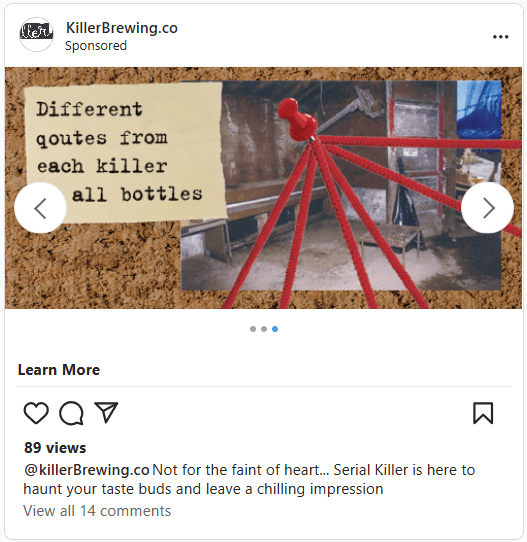Click the 89 views count
The height and width of the screenshot is (542, 527).
(x=55, y=448)
